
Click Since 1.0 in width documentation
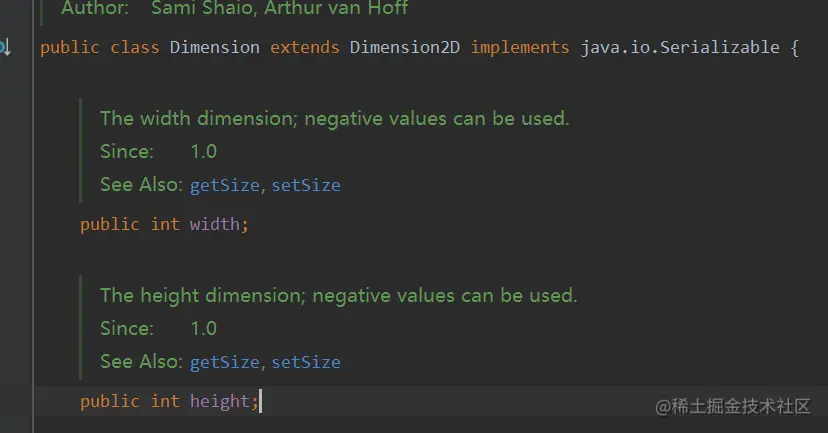click(x=158, y=152)
